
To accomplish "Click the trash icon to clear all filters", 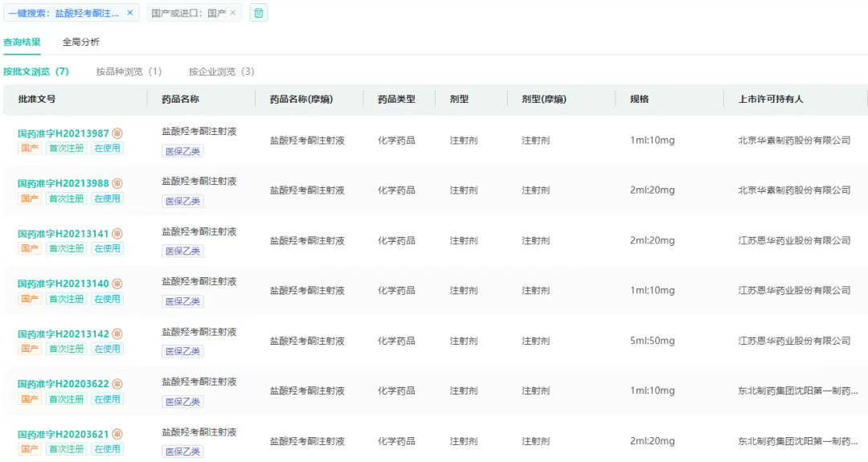I will tap(259, 13).
